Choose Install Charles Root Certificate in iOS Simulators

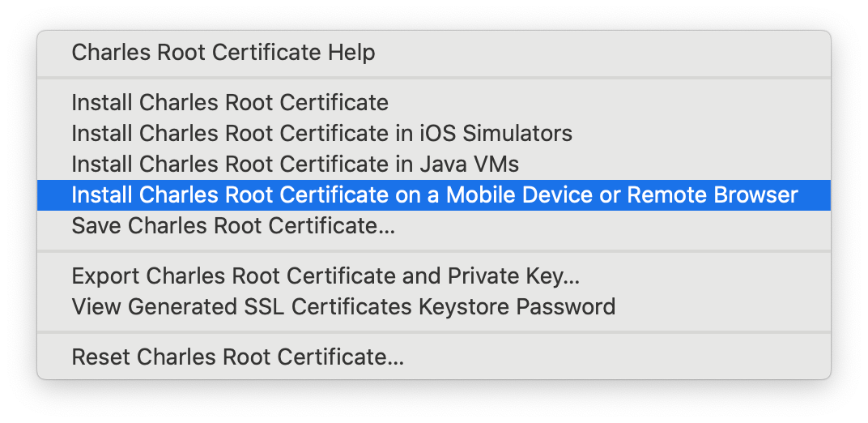coord(434,134)
